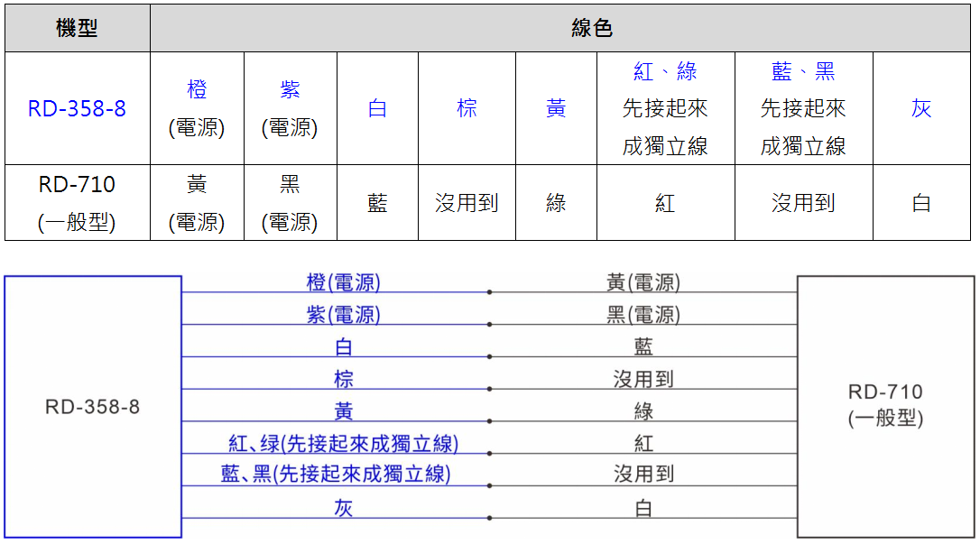The width and height of the screenshot is (980, 544).
Task: Click the 綠 cell in RD-710 table row
Action: click(556, 203)
